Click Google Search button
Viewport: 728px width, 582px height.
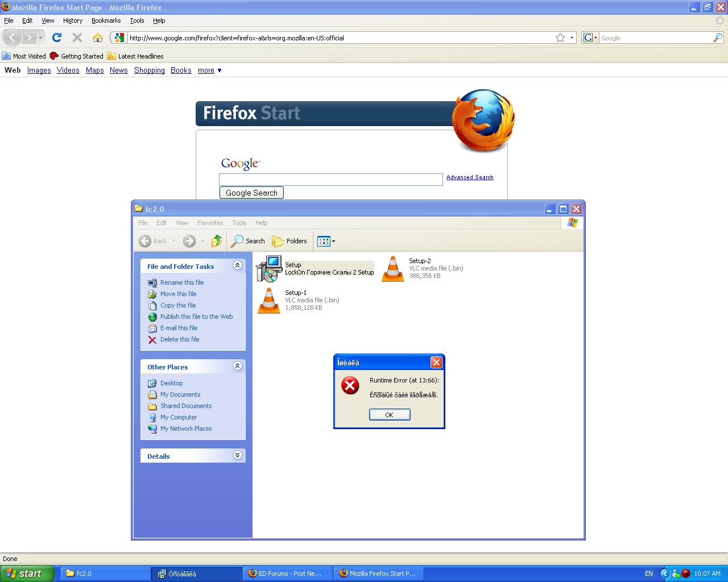pos(251,193)
